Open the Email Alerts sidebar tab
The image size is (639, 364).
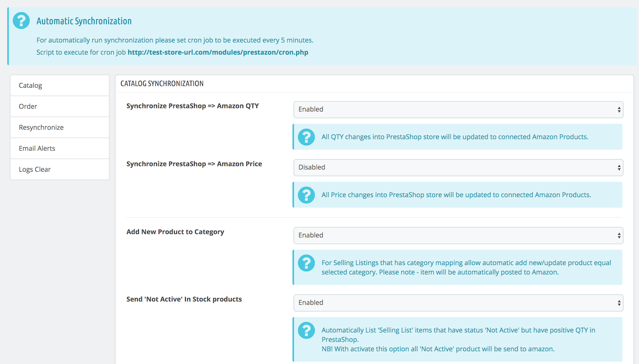[60, 148]
